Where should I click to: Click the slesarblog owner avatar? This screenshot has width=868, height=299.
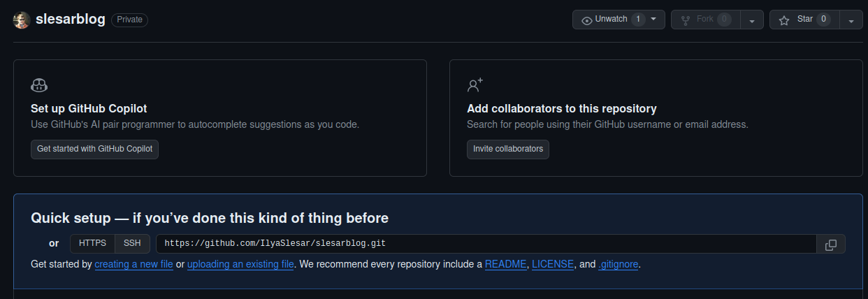click(22, 20)
